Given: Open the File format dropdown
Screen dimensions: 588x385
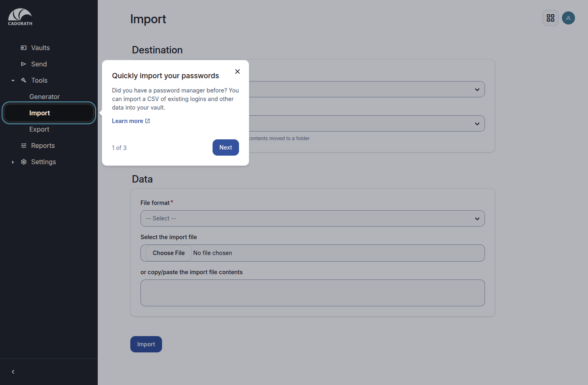Looking at the screenshot, I should coord(313,218).
